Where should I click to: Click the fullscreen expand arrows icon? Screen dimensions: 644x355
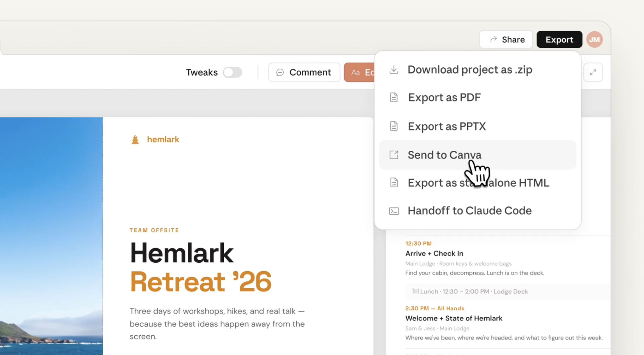coord(593,72)
